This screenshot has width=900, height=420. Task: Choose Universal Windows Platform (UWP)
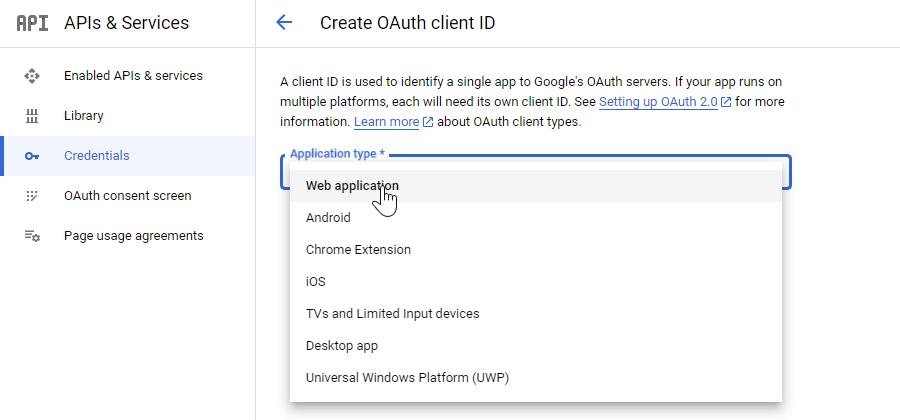(536, 378)
